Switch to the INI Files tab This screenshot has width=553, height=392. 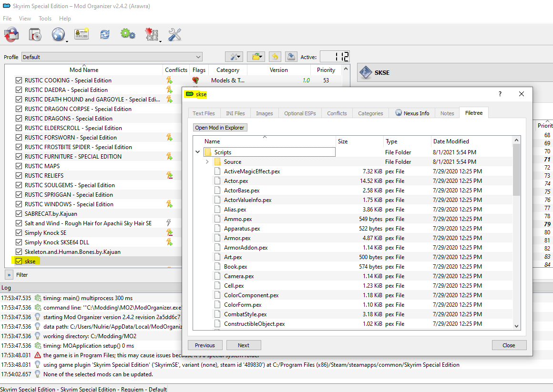click(x=235, y=113)
